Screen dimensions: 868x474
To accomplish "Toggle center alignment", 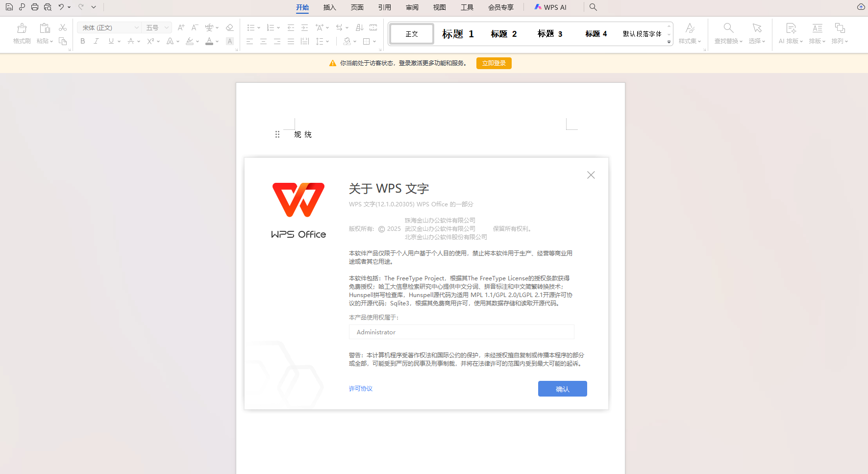I will click(263, 41).
